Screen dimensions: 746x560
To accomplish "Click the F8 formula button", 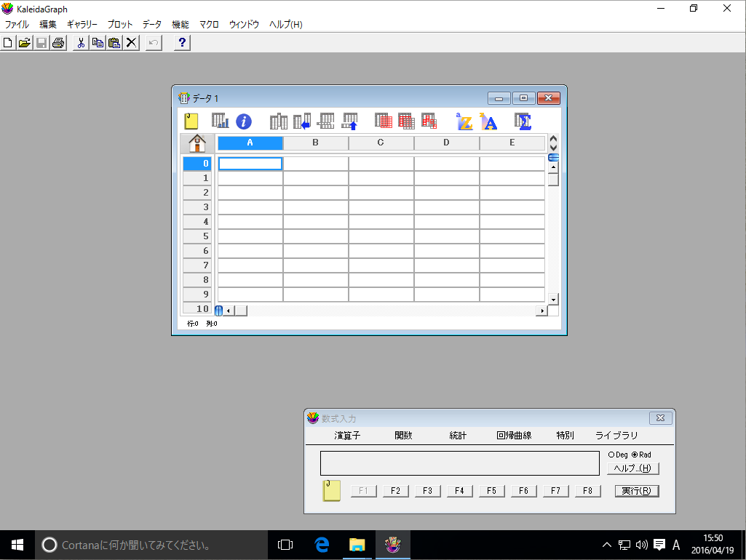I will [587, 491].
